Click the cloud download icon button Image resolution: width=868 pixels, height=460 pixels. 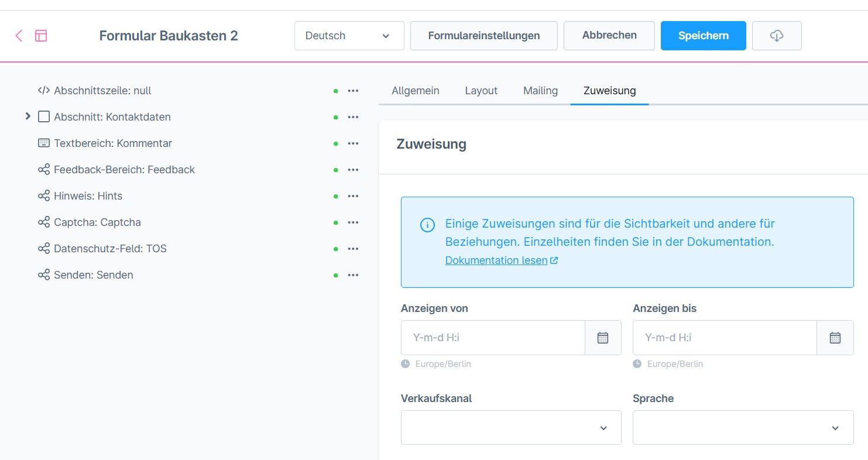coord(776,36)
